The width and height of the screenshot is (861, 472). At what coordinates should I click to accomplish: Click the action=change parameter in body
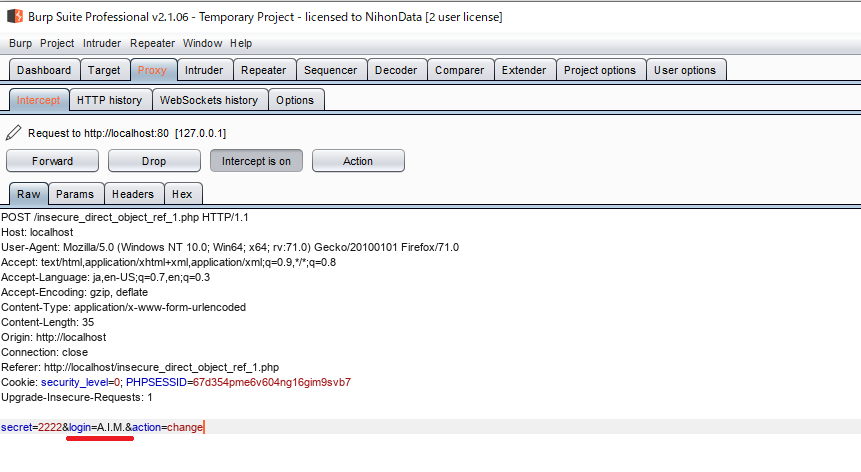pyautogui.click(x=167, y=427)
